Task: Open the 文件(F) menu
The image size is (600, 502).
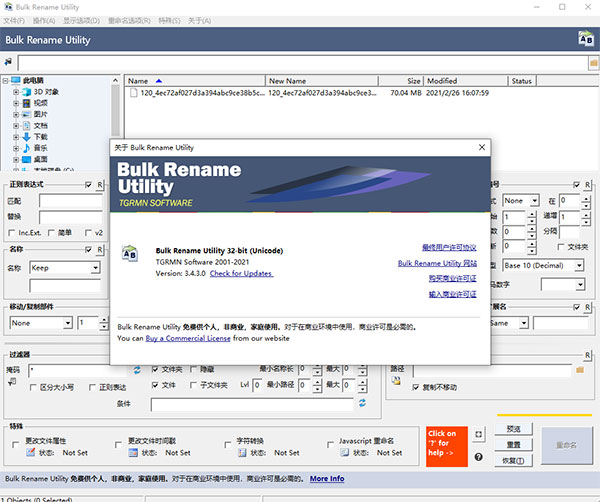Action: (14, 21)
